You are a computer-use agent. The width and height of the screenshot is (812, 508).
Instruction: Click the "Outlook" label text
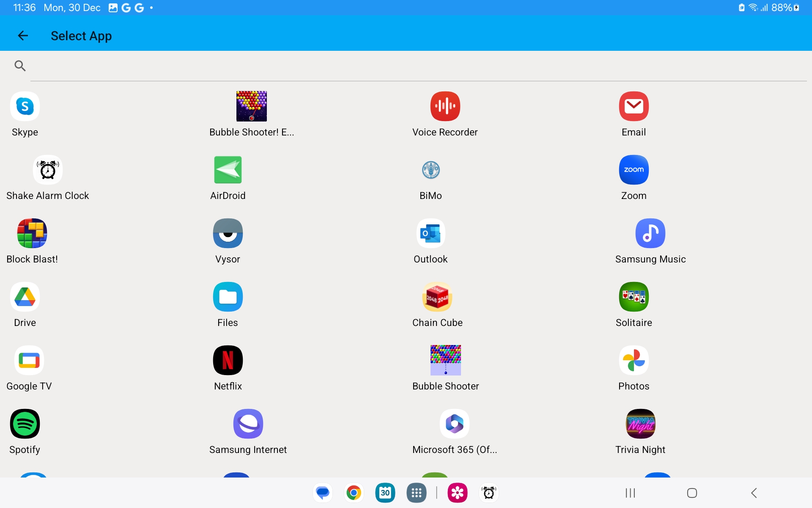(x=431, y=259)
